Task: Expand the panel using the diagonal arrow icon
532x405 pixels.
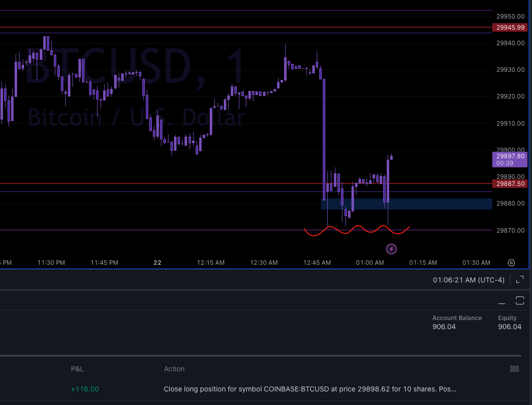Action: [520, 279]
